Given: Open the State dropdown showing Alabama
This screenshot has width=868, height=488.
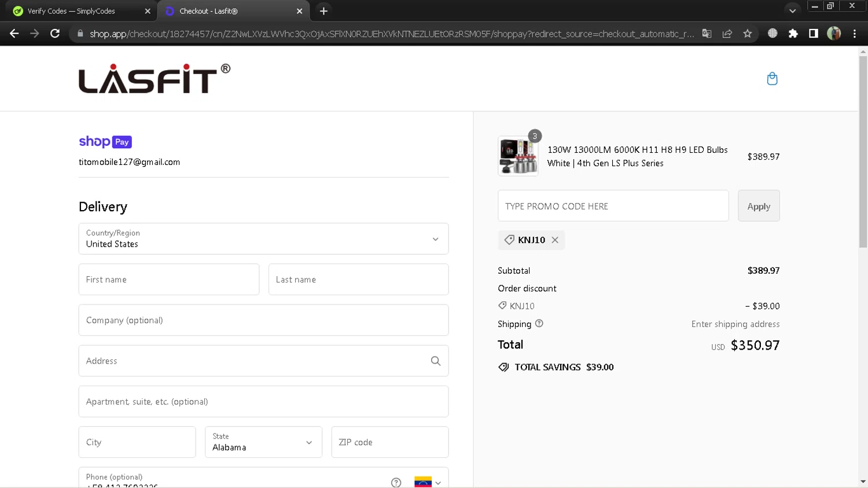Looking at the screenshot, I should tap(263, 442).
